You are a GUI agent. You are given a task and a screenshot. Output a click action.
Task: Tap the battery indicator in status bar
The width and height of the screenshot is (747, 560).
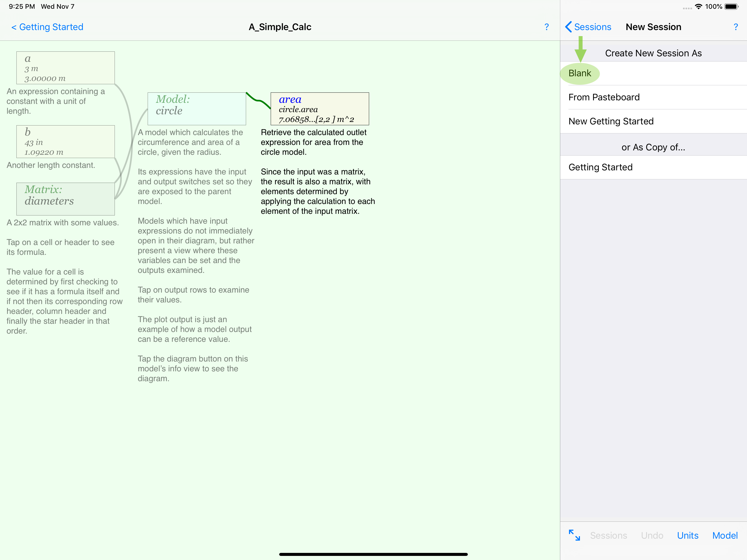[x=731, y=6]
